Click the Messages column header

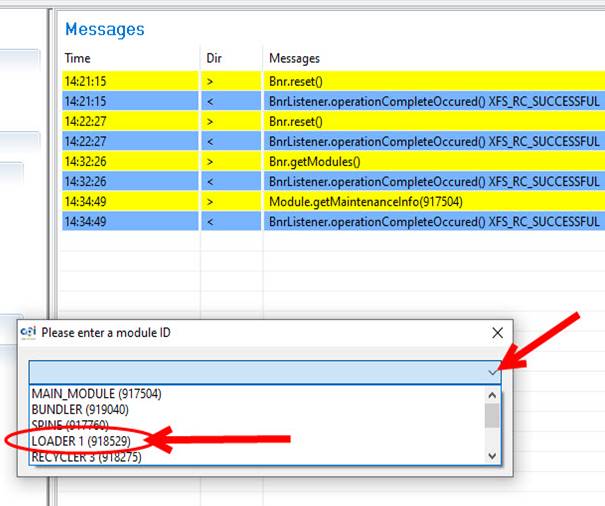(x=296, y=59)
